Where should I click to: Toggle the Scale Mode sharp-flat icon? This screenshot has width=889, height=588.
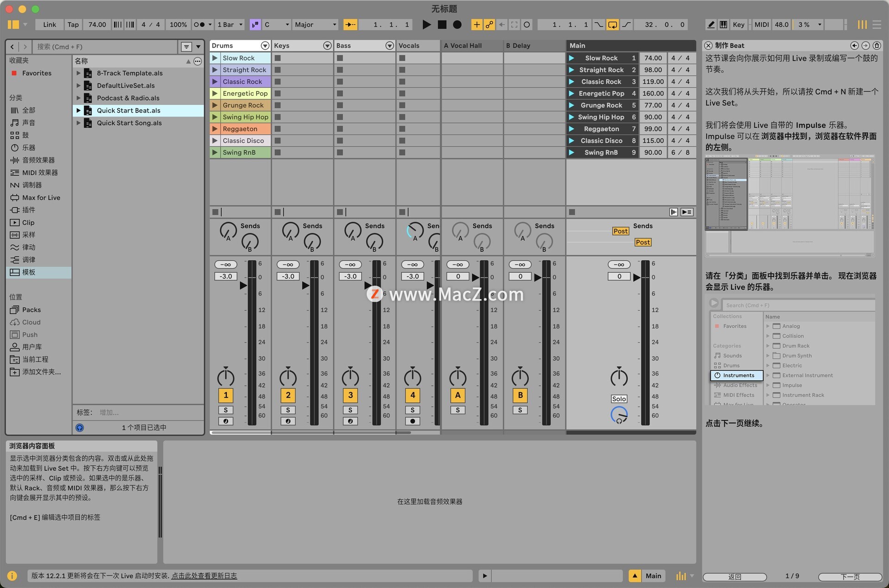point(255,25)
